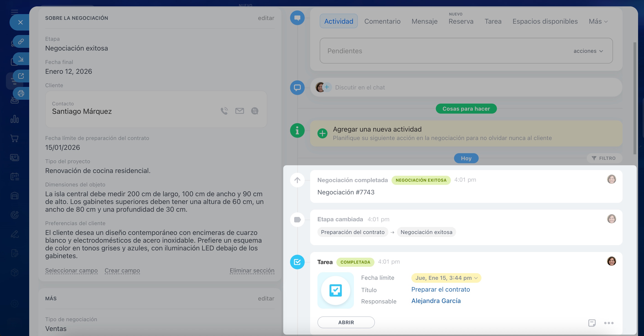Select the Tarea tab
Viewport: 644px width, 336px height.
click(493, 21)
